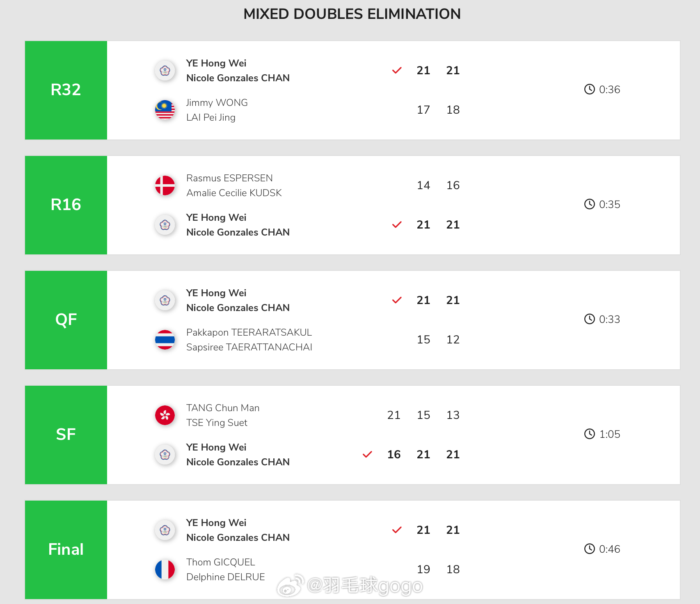Click the Chinese Taipei flag in Final match
Screen dimensions: 700x604
165,530
